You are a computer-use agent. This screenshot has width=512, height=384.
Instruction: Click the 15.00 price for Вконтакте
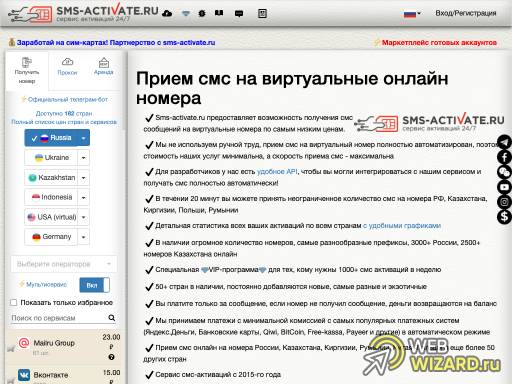(111, 373)
